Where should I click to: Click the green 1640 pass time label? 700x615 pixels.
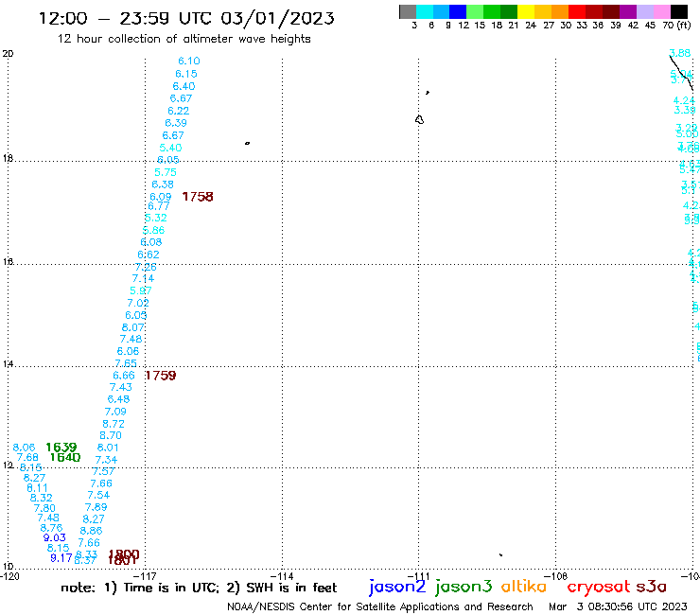65,457
